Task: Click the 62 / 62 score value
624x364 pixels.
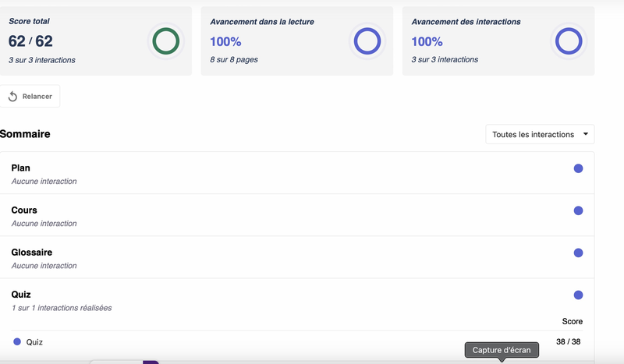Action: [x=30, y=41]
